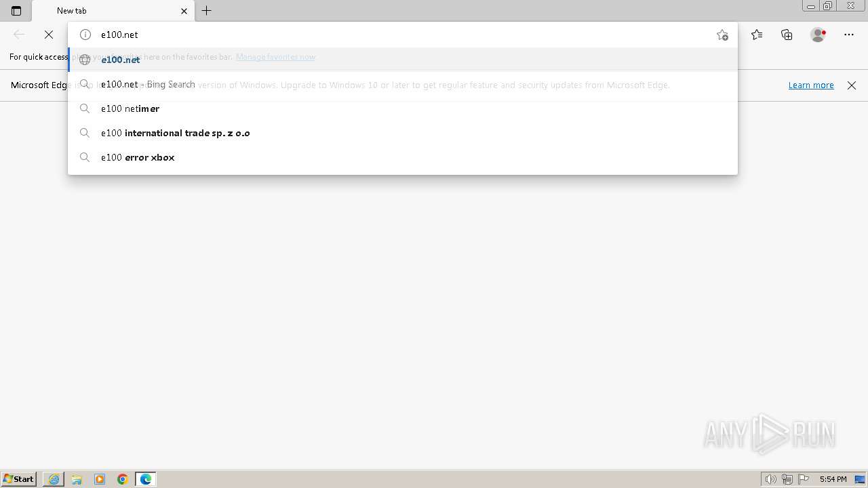Open the tab actions menu icon
The image size is (868, 488).
tap(16, 11)
